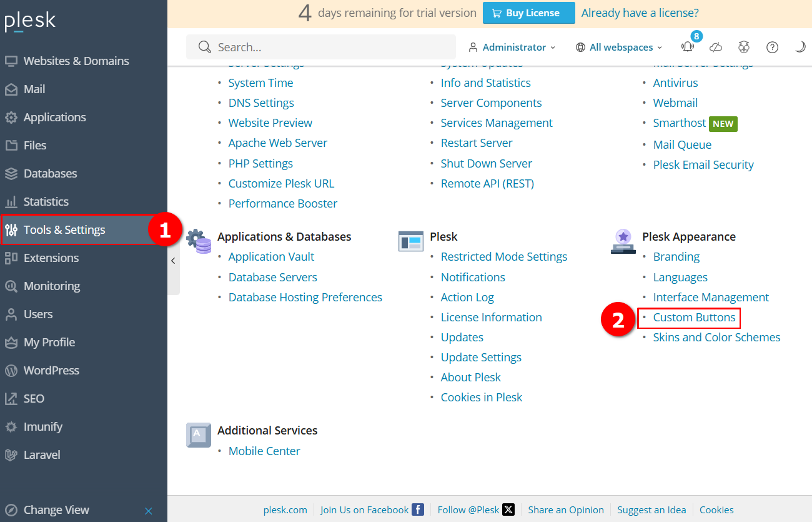Click the Additional Services icon
Image resolution: width=812 pixels, height=522 pixels.
coord(199,435)
